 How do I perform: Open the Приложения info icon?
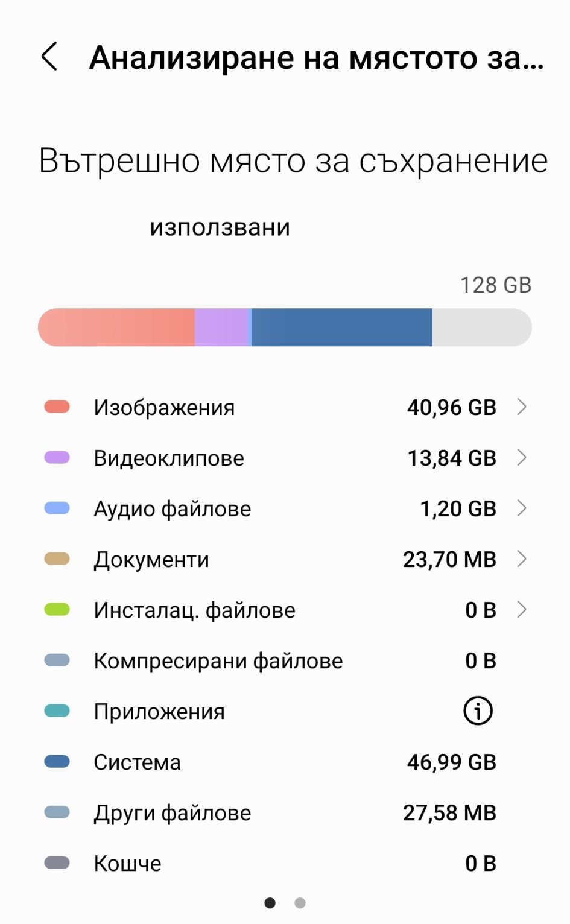click(478, 711)
